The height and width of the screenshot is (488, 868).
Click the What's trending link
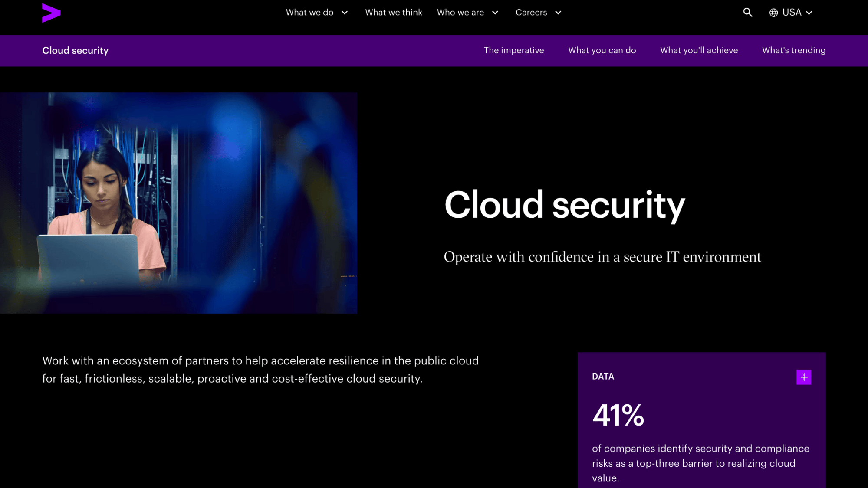(x=793, y=50)
